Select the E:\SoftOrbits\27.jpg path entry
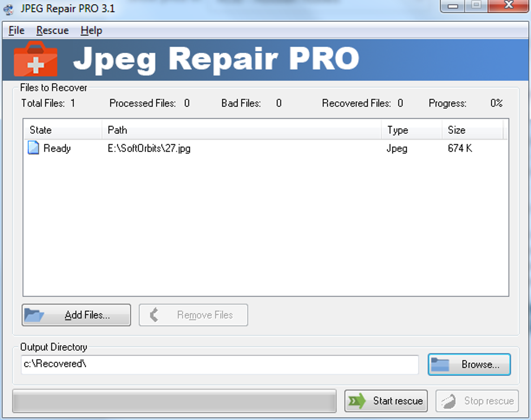This screenshot has height=420, width=531. click(149, 148)
